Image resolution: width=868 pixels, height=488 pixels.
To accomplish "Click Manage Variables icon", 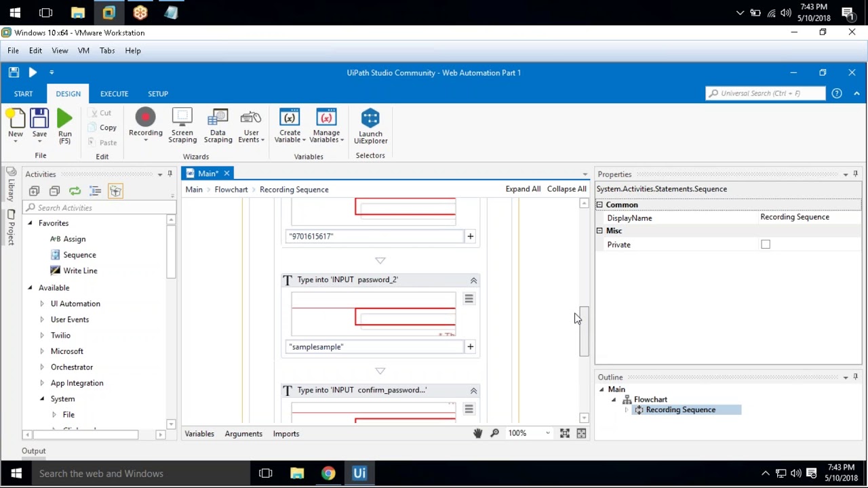I will coord(326,118).
